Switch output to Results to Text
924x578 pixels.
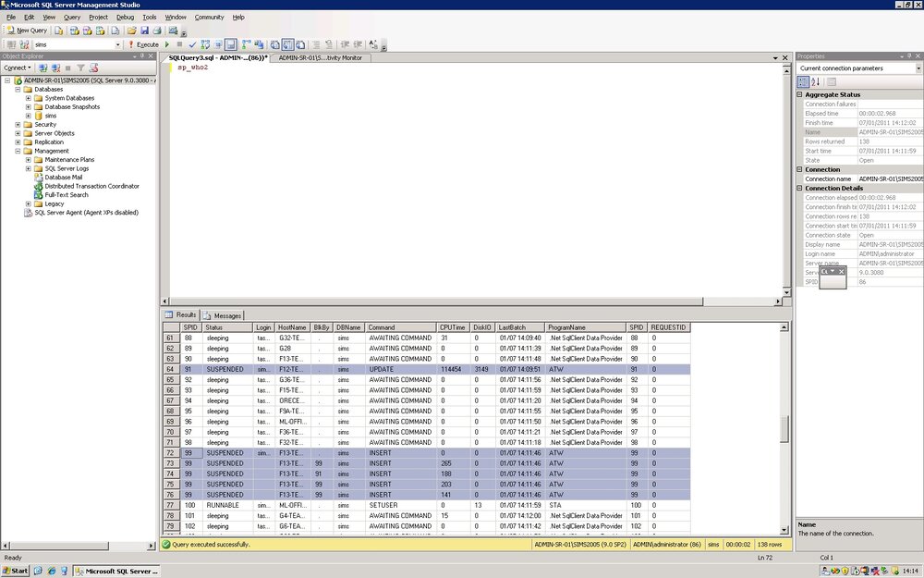(274, 44)
